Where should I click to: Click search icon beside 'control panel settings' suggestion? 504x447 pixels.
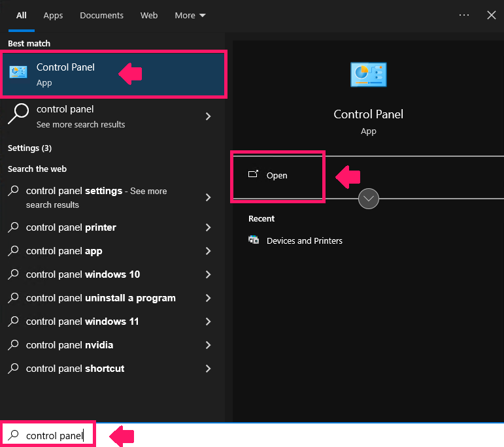pos(13,191)
